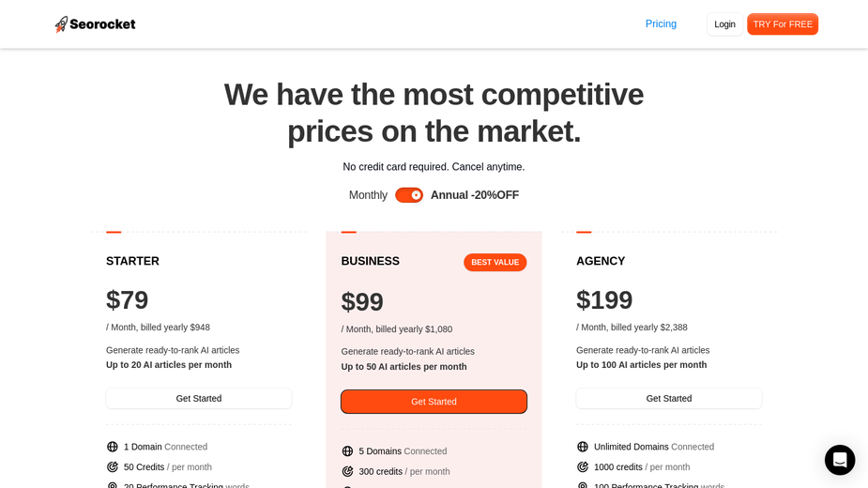Open the chat widget bubble icon
Viewport: 868px width, 488px height.
(840, 460)
